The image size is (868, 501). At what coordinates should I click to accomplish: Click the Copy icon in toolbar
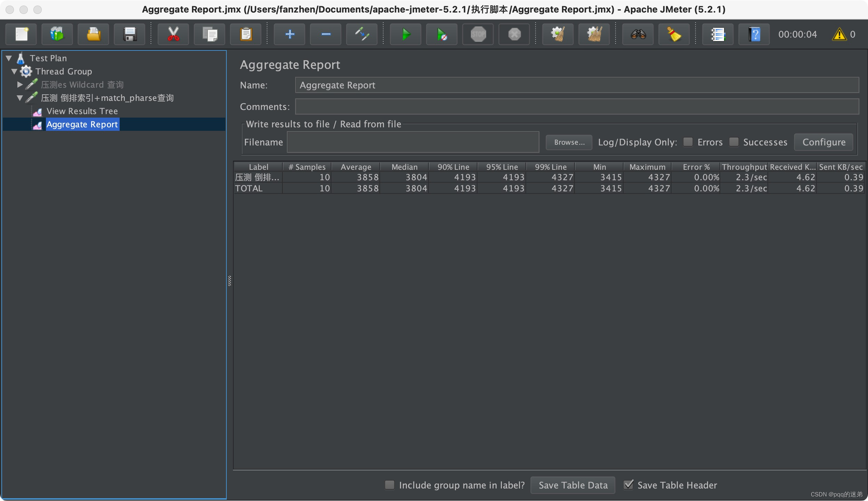coord(210,34)
